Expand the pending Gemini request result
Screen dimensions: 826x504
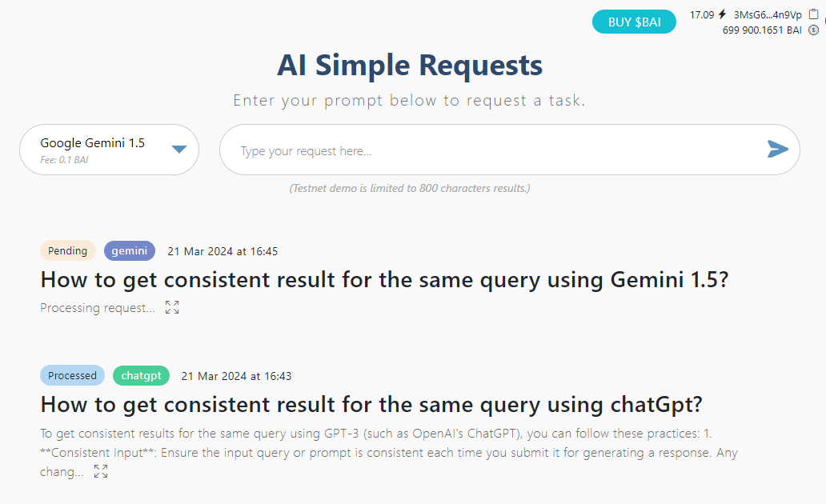tap(172, 308)
